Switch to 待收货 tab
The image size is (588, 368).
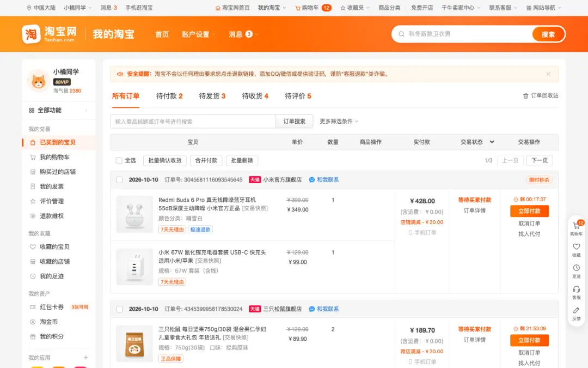[255, 96]
